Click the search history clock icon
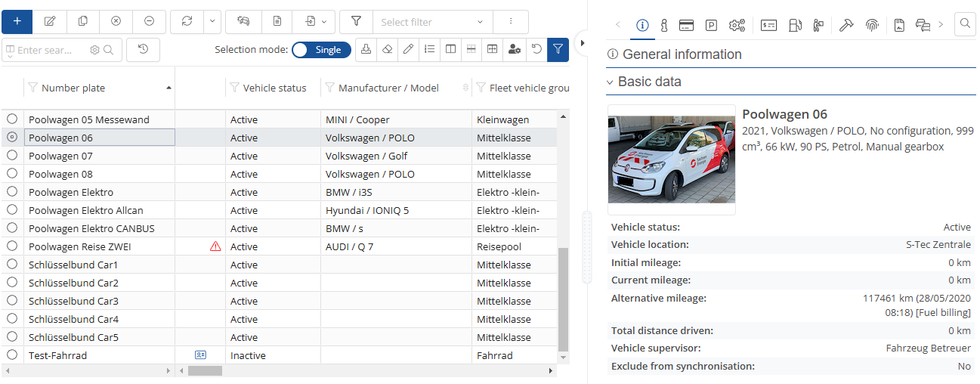The image size is (980, 384). click(x=143, y=50)
